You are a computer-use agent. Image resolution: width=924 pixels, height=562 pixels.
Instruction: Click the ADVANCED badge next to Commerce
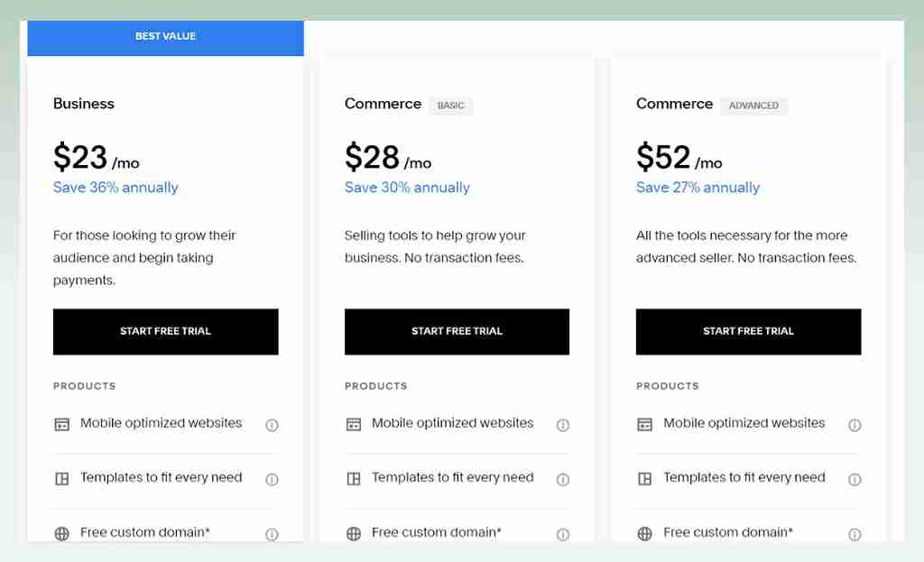(x=753, y=106)
